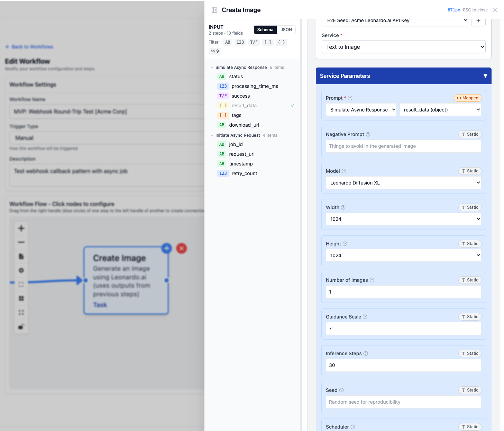Viewport: 504px width, 431px height.
Task: Open the Service dropdown set to Text to Image
Action: pyautogui.click(x=403, y=47)
